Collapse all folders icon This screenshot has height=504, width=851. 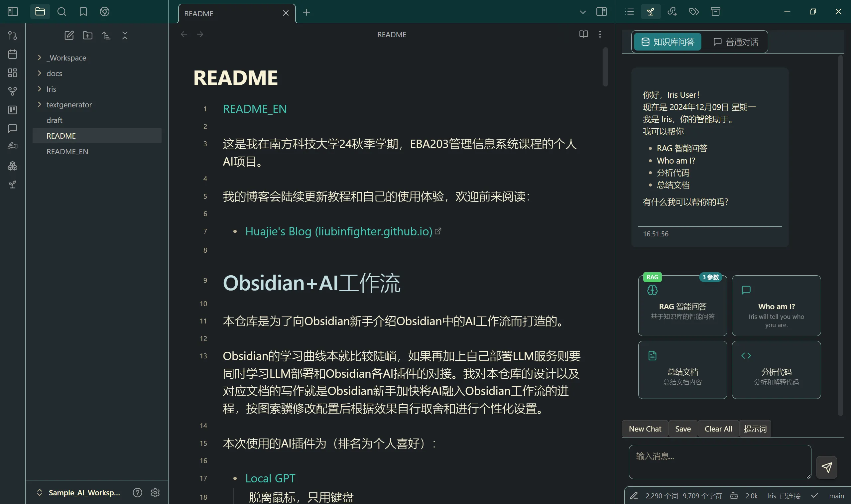point(125,35)
